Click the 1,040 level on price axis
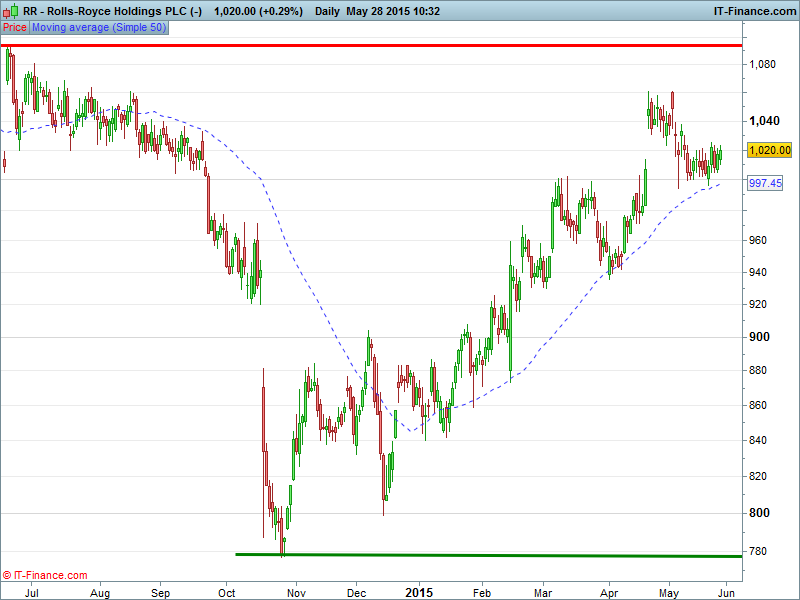800x600 pixels. (763, 120)
